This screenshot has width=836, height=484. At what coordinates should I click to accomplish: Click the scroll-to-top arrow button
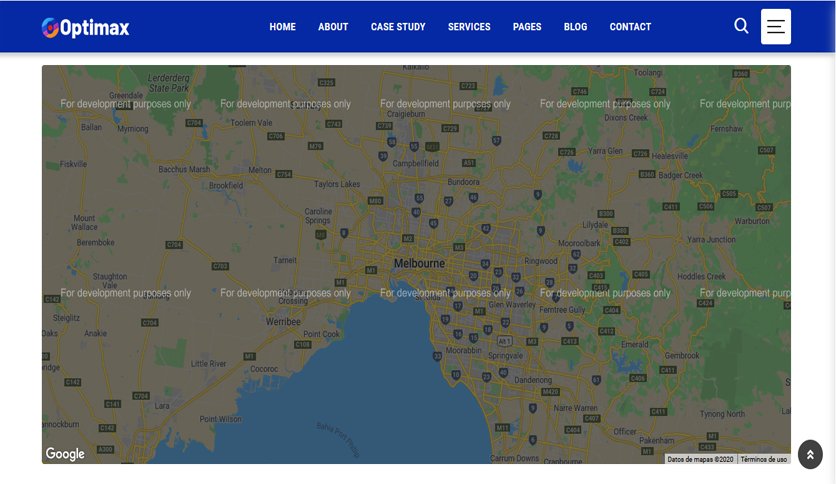pos(810,454)
